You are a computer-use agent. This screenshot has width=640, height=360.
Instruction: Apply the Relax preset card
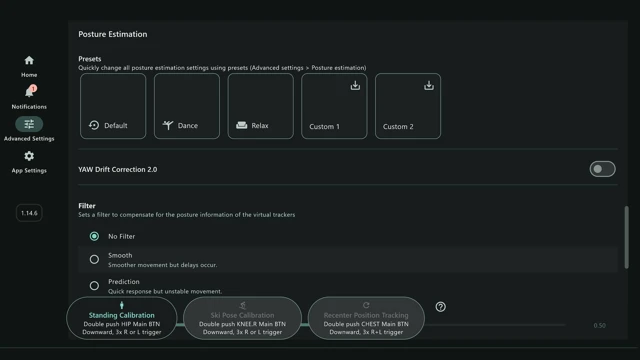260,106
